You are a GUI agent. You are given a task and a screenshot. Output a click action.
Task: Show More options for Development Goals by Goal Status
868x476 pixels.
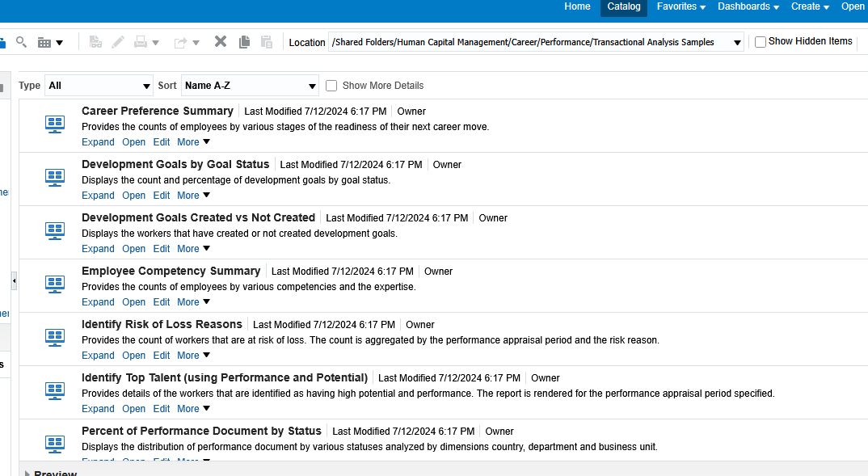pyautogui.click(x=193, y=196)
